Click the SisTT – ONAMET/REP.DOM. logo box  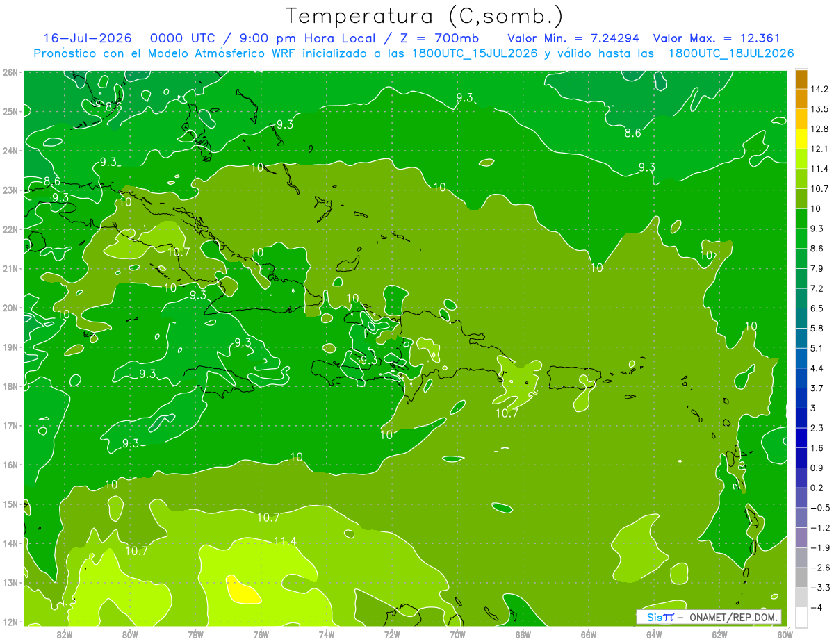(x=709, y=617)
